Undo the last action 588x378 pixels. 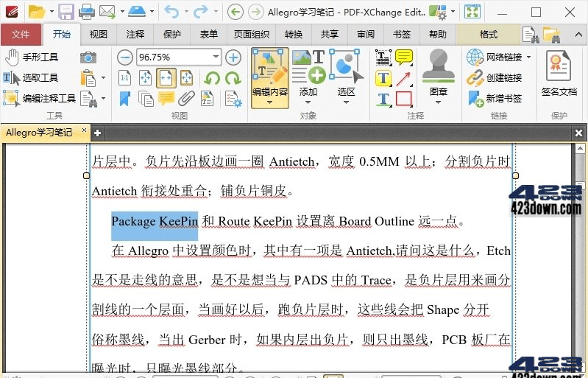coord(171,12)
